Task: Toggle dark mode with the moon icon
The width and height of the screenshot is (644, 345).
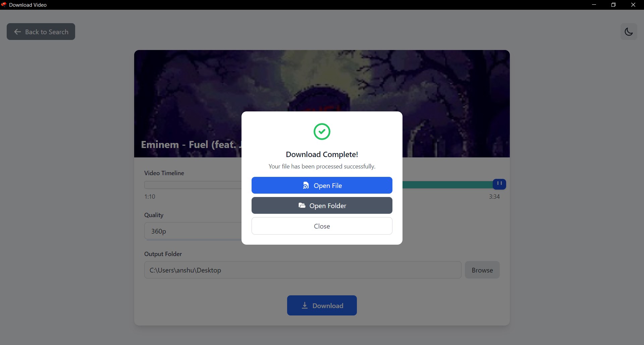Action: point(629,32)
